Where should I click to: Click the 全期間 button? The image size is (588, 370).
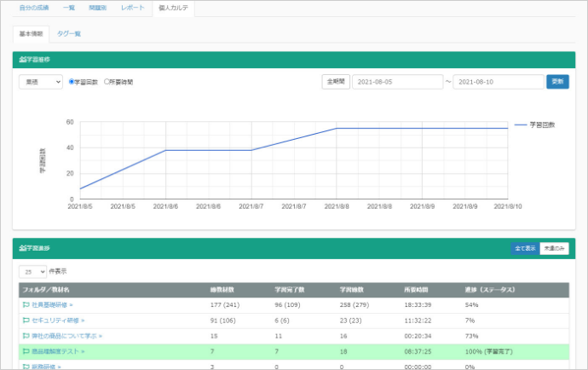[335, 82]
